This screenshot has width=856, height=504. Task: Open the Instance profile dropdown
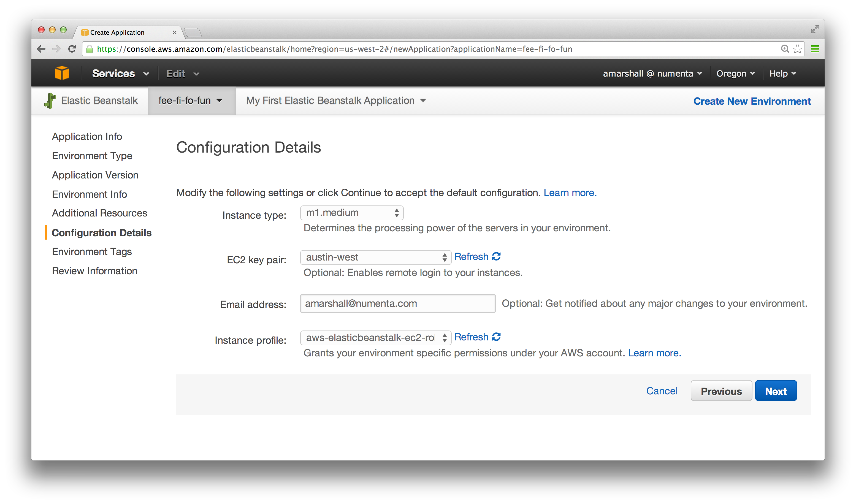pos(375,338)
